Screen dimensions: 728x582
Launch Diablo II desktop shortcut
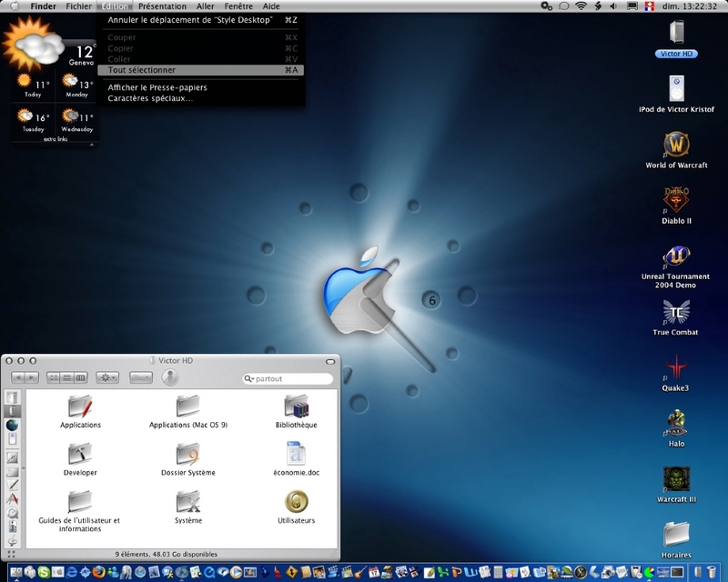pyautogui.click(x=676, y=206)
